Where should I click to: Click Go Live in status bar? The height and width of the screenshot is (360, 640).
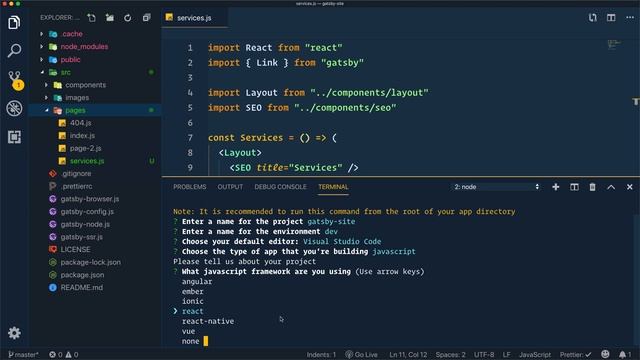pyautogui.click(x=361, y=354)
